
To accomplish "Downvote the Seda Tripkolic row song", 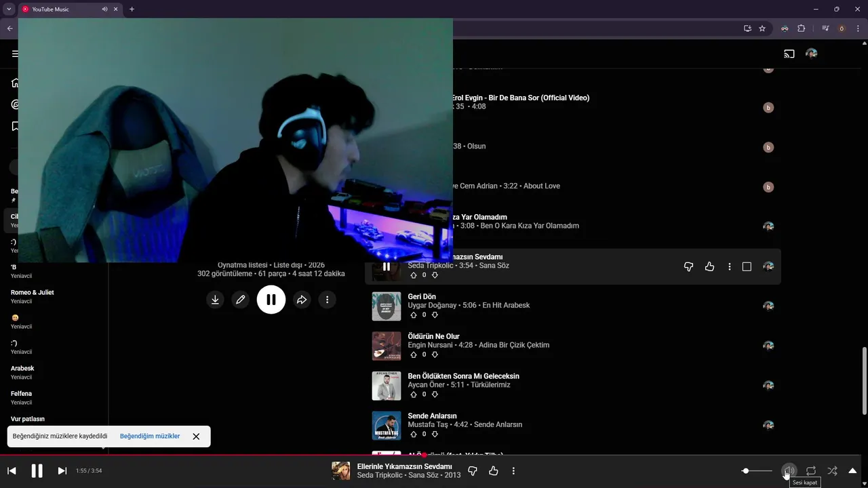I will [x=435, y=275].
